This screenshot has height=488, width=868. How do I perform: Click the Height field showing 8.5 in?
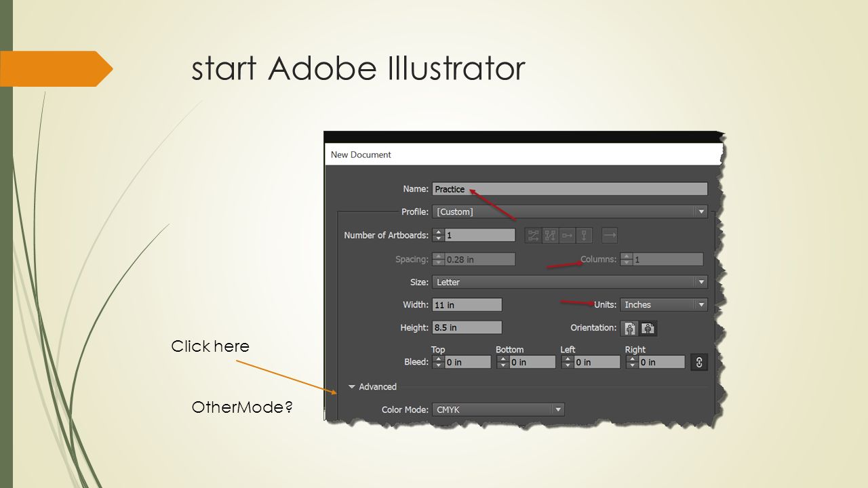[x=467, y=328]
